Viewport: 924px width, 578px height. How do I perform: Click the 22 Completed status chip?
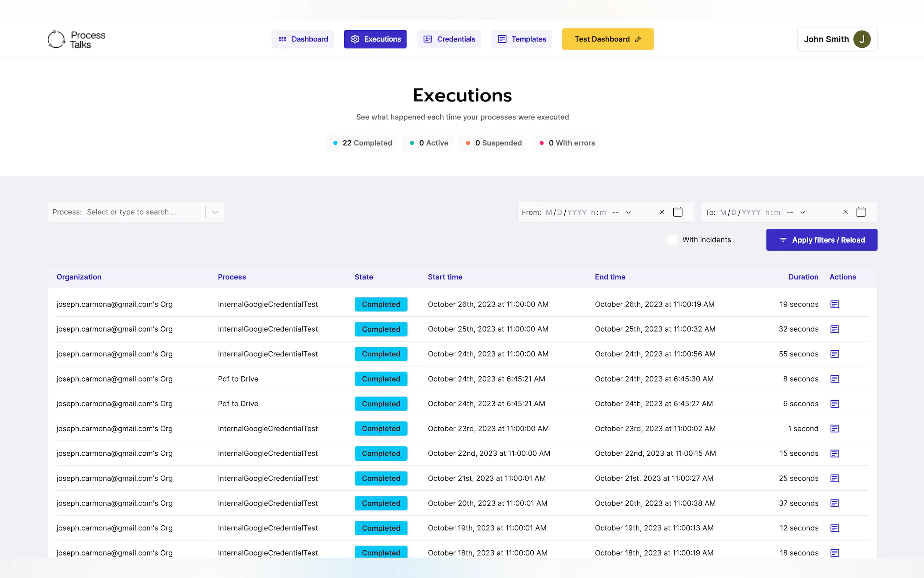click(x=361, y=143)
